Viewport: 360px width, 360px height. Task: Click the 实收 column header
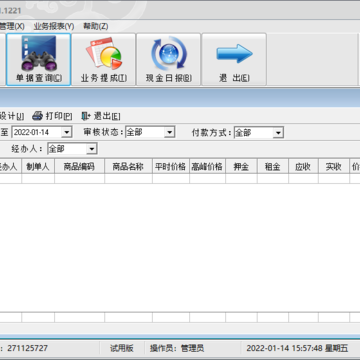(334, 167)
